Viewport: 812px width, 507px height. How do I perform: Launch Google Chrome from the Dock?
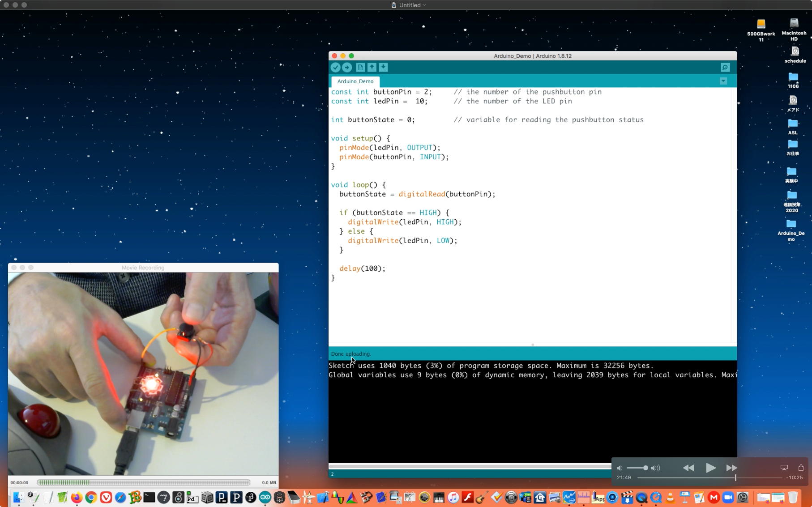91,497
